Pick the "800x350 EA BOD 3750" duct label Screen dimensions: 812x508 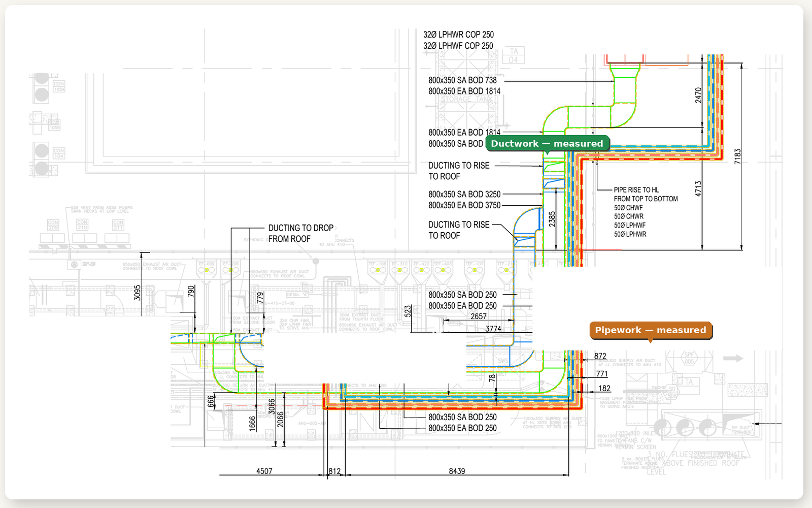coord(464,205)
